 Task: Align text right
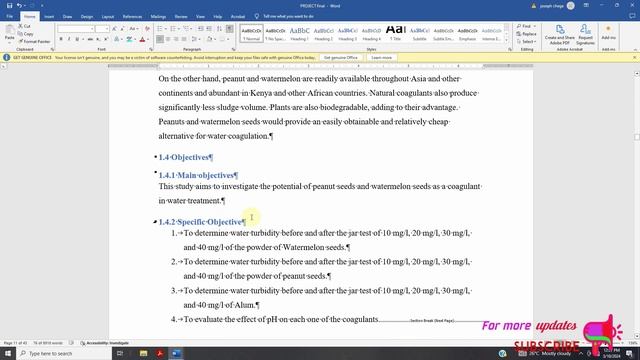point(176,39)
